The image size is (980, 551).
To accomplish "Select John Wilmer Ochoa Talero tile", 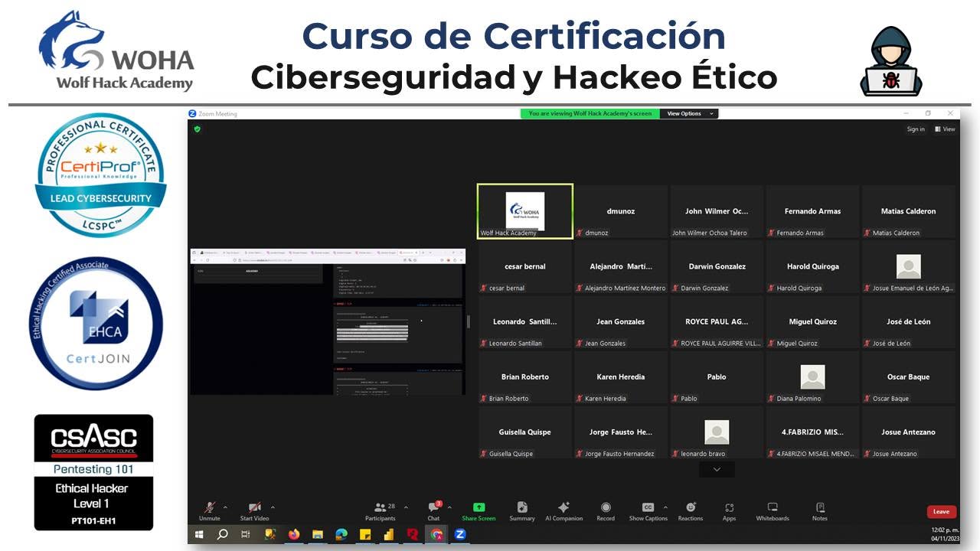I will click(x=717, y=211).
